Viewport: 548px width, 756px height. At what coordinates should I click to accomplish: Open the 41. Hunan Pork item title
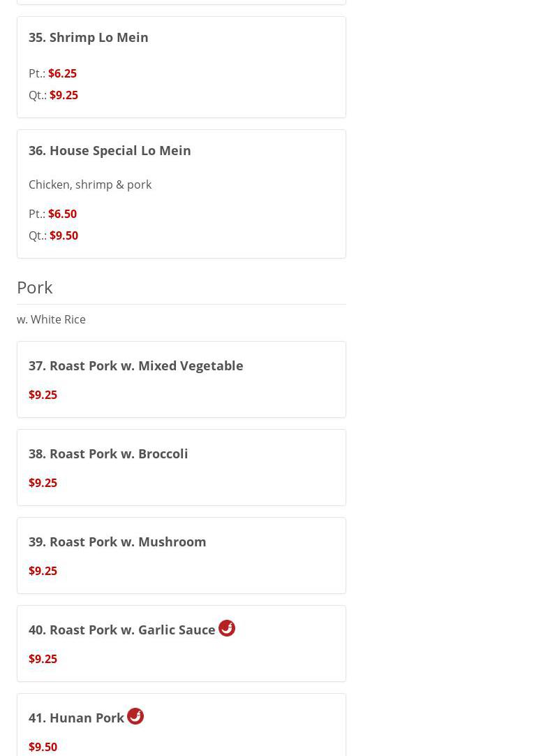pyautogui.click(x=77, y=718)
